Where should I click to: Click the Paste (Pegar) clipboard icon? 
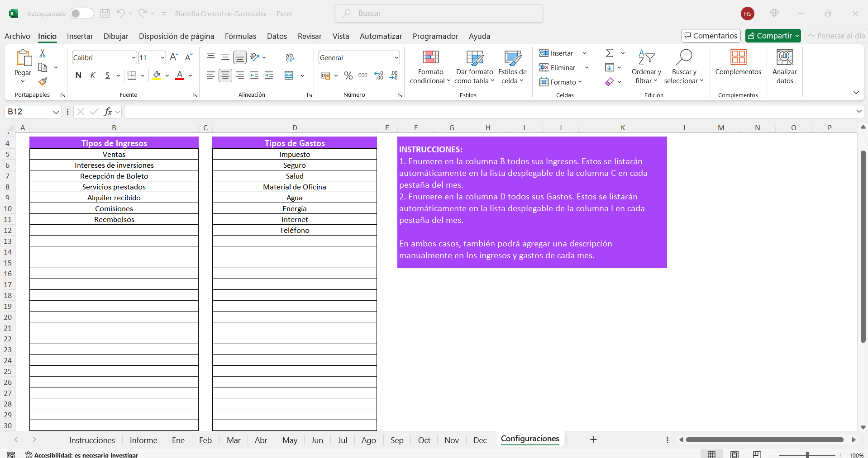pyautogui.click(x=23, y=58)
